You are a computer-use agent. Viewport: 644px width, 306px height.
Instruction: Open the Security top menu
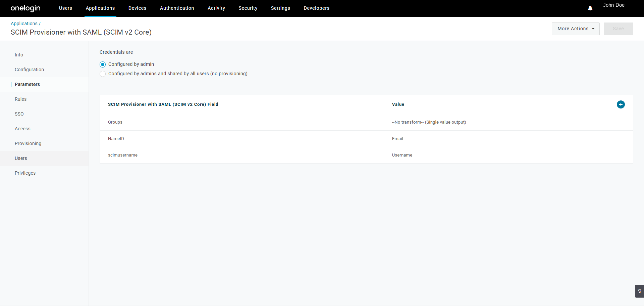[x=248, y=8]
